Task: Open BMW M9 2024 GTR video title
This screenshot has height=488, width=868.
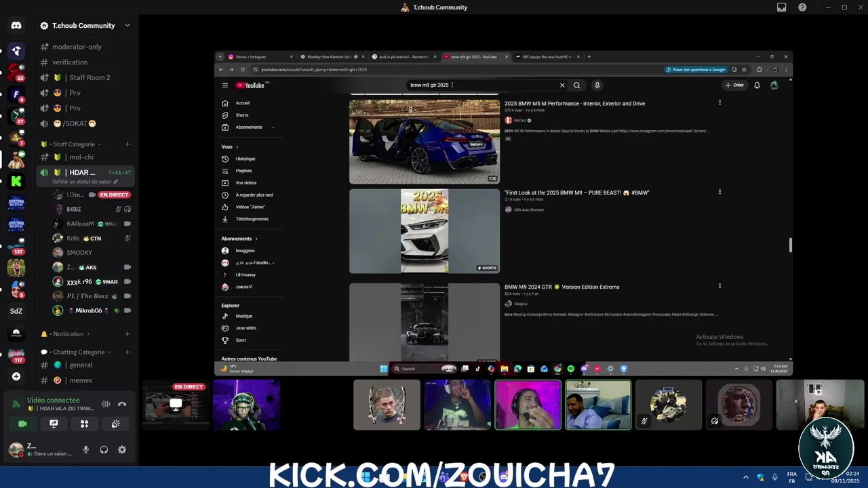Action: click(x=562, y=287)
